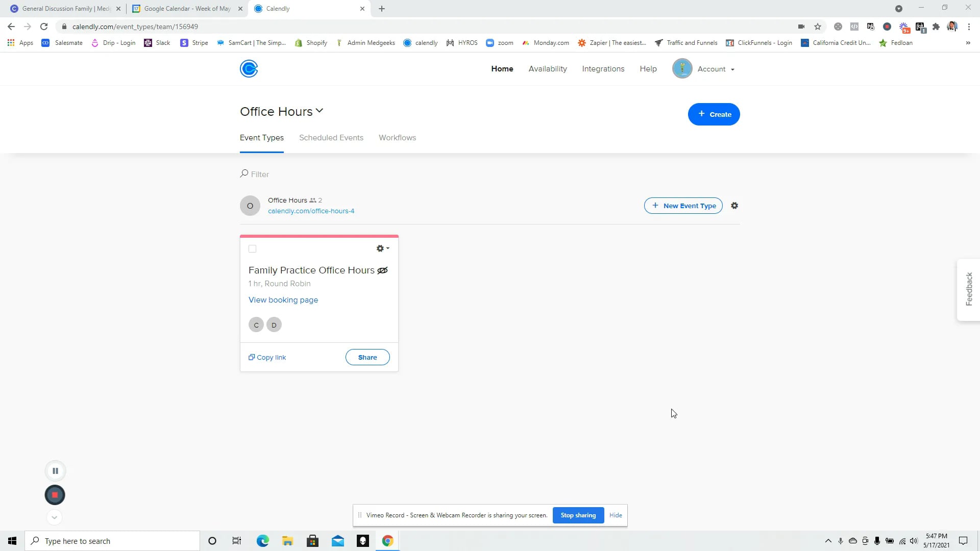
Task: Switch to the Workflows tab
Action: click(x=397, y=138)
